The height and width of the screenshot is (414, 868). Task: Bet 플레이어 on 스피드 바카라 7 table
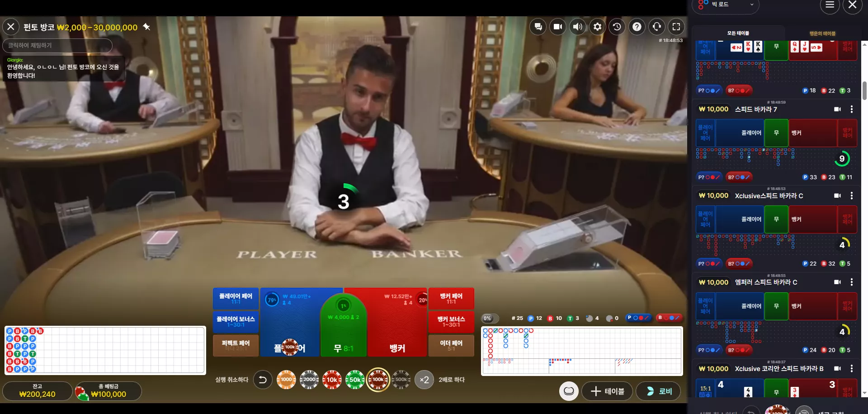click(x=740, y=133)
